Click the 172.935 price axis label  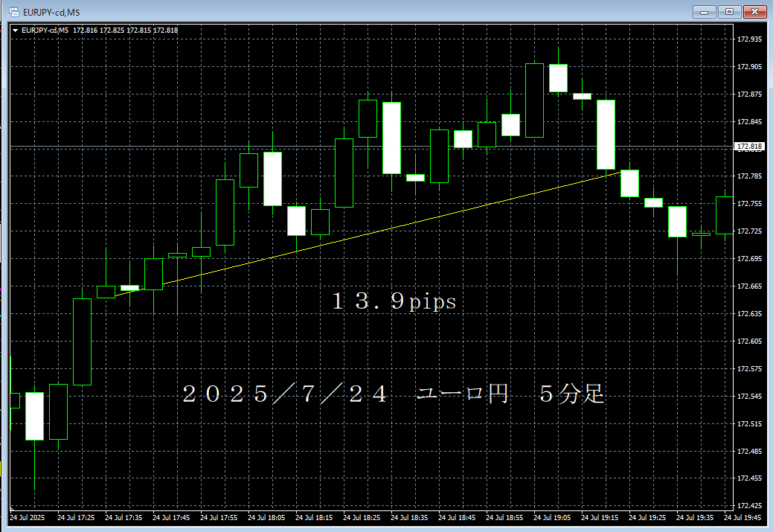749,39
